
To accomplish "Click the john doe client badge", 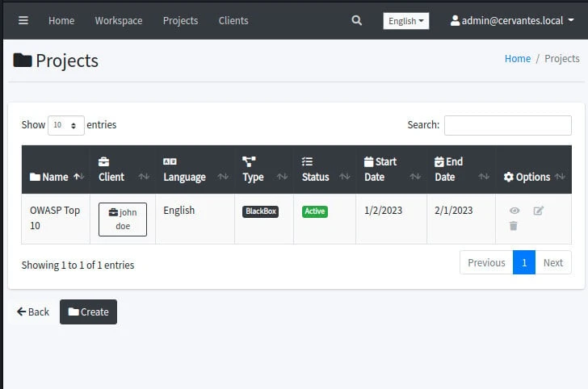I will pyautogui.click(x=123, y=219).
